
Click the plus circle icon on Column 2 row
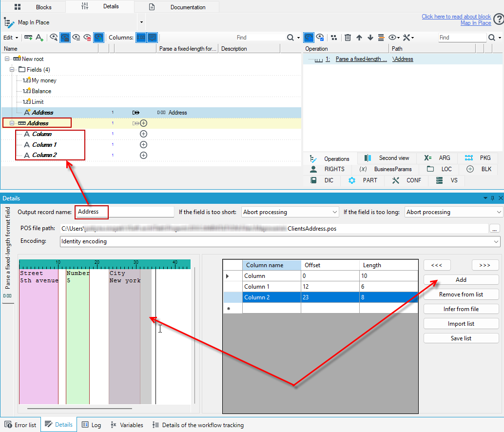pyautogui.click(x=144, y=155)
